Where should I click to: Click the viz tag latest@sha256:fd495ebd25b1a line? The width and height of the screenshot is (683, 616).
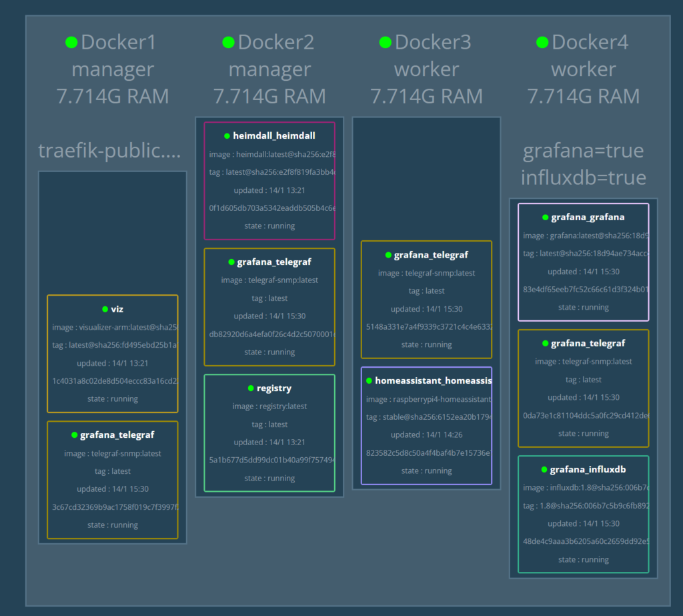115,345
